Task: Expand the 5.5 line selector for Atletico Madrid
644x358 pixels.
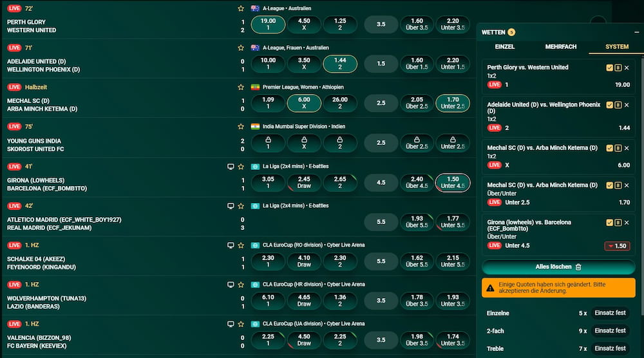Action: 381,222
